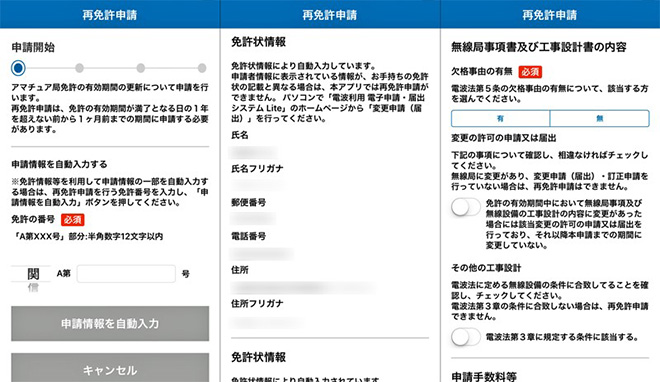Viewport: 660px width, 382px height.
Task: Click the active first step indicator circle
Action: [x=18, y=68]
